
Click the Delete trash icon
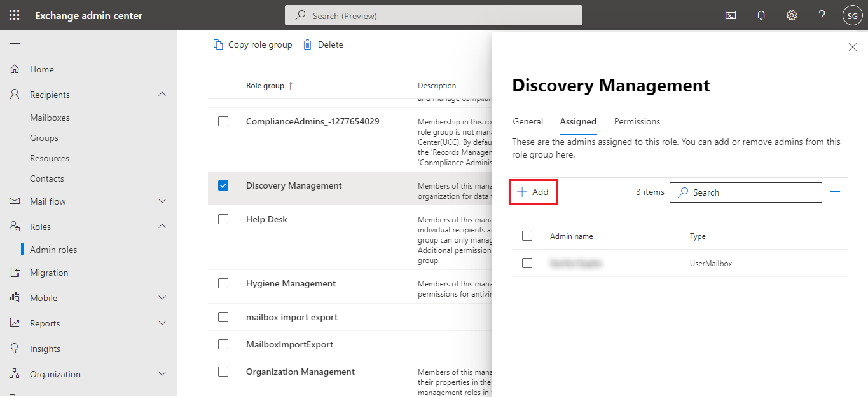click(x=308, y=44)
